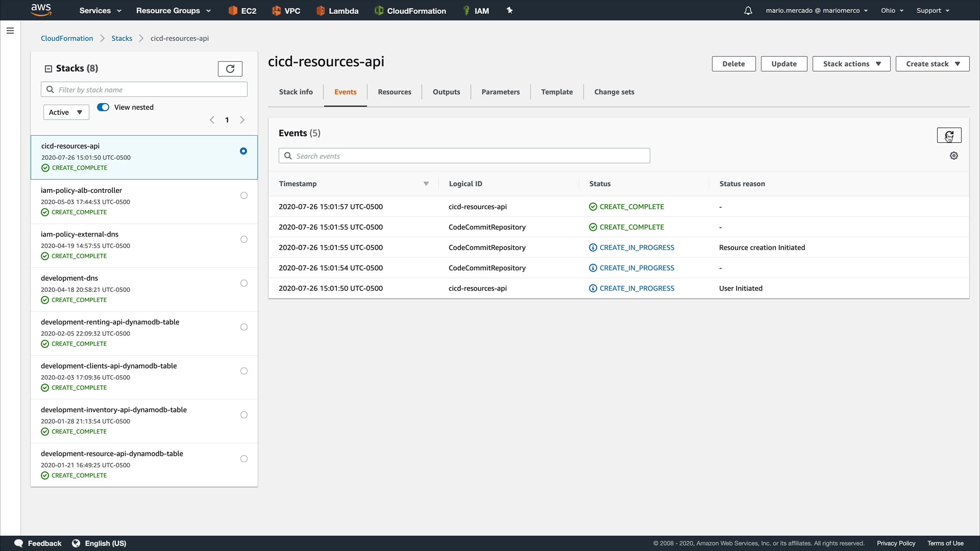Screen dimensions: 980x551
Task: Open the Active filter dropdown
Action: pos(66,112)
